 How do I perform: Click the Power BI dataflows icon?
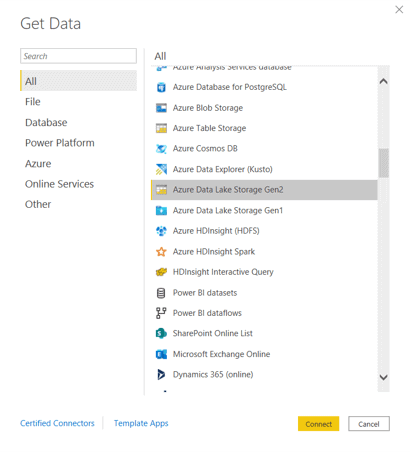[x=161, y=313]
